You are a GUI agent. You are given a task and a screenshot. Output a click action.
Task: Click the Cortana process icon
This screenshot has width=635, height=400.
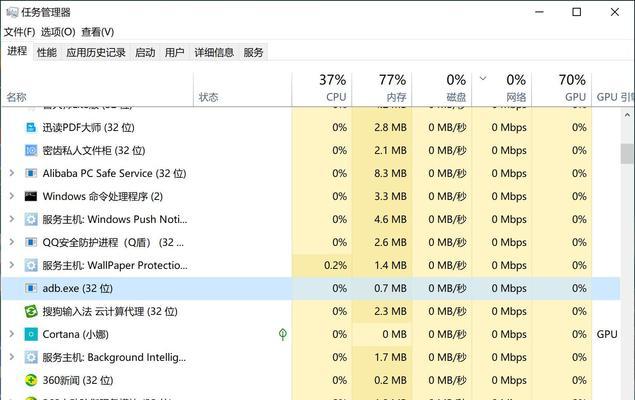31,334
